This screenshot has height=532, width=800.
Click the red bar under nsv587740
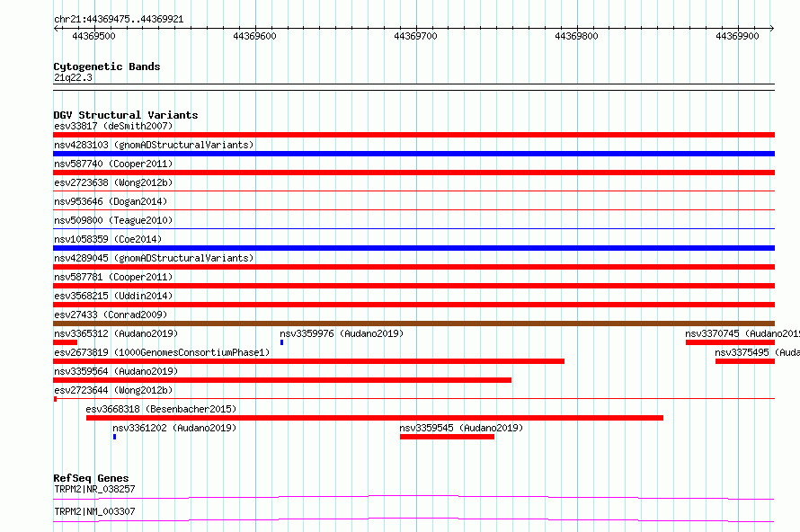tap(413, 173)
